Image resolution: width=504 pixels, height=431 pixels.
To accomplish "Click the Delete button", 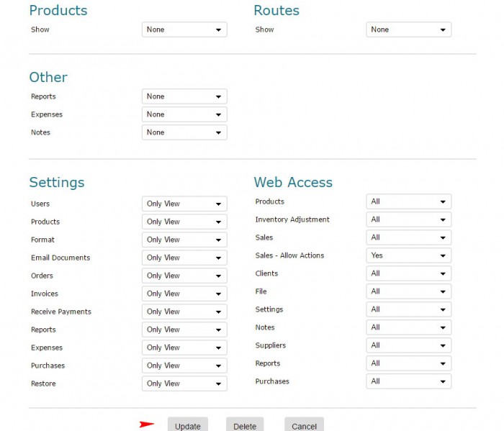I will 245,425.
